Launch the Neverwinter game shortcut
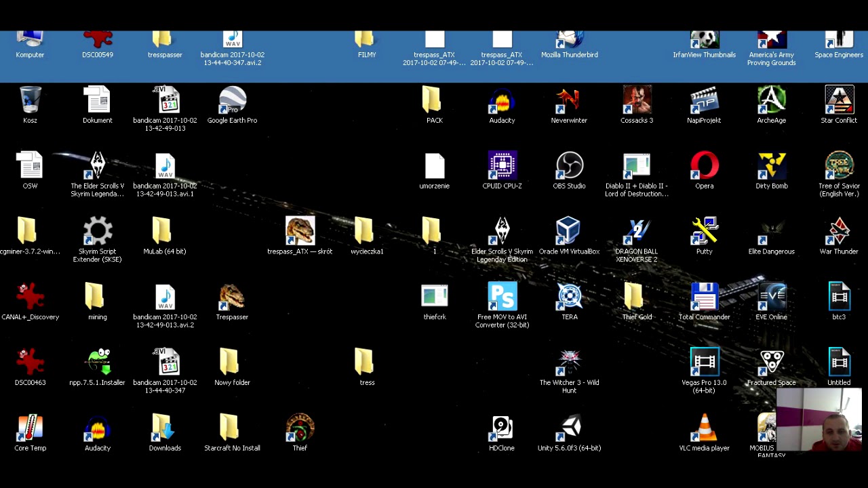 [569, 105]
